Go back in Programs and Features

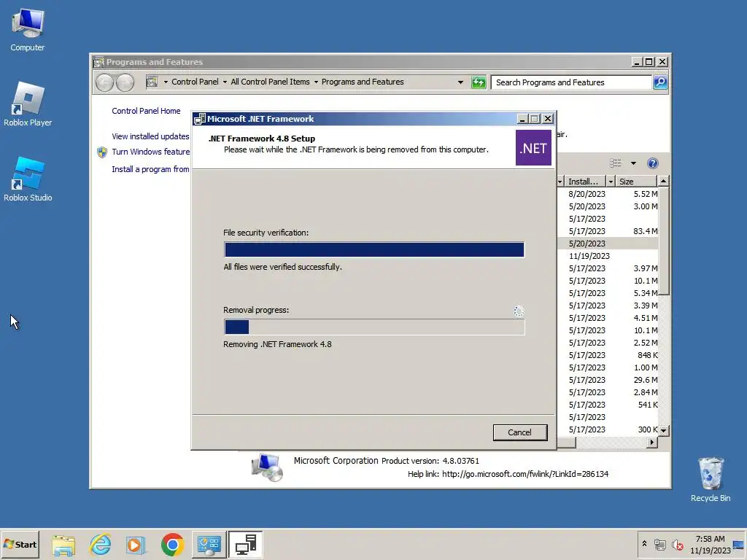104,83
